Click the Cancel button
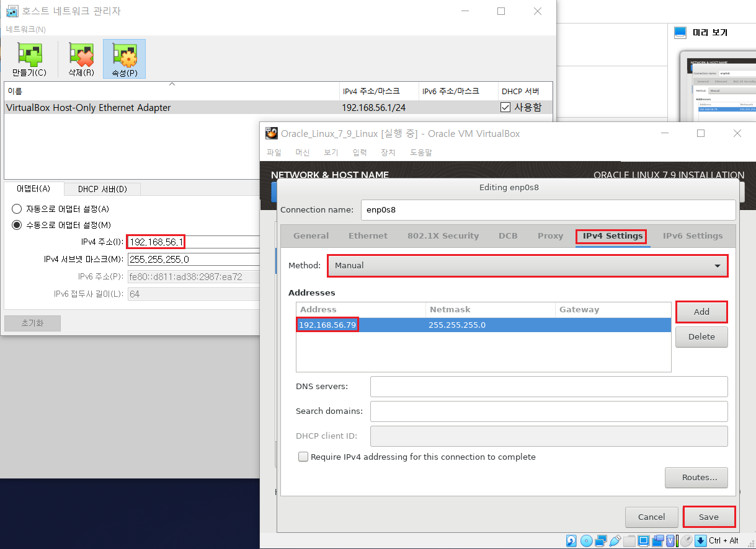Screen dimensions: 756x549 pos(651,517)
